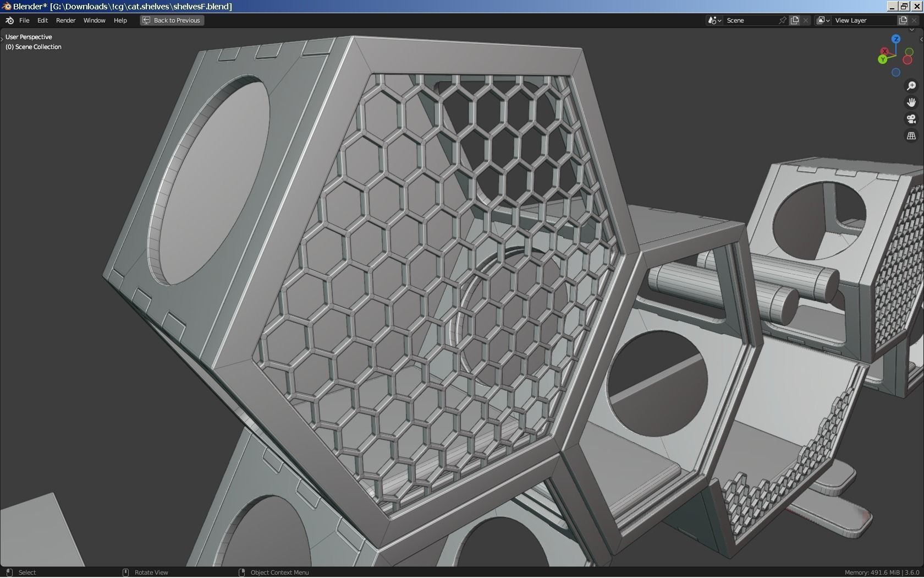Click the "Rotate View" status bar hint
Screen dimensions: 924x578
pyautogui.click(x=151, y=572)
